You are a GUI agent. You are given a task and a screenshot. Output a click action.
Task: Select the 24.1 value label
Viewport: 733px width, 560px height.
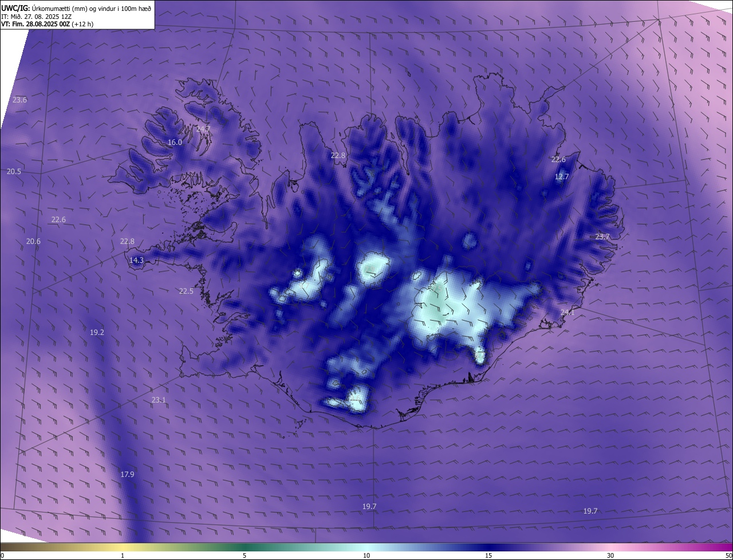[567, 312]
